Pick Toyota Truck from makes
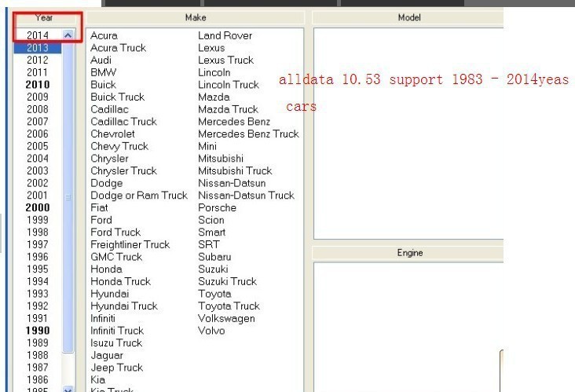The width and height of the screenshot is (575, 392). click(x=229, y=306)
